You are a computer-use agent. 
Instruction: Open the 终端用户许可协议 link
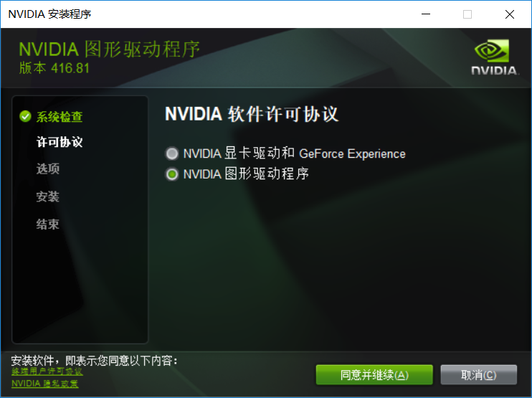(47, 371)
